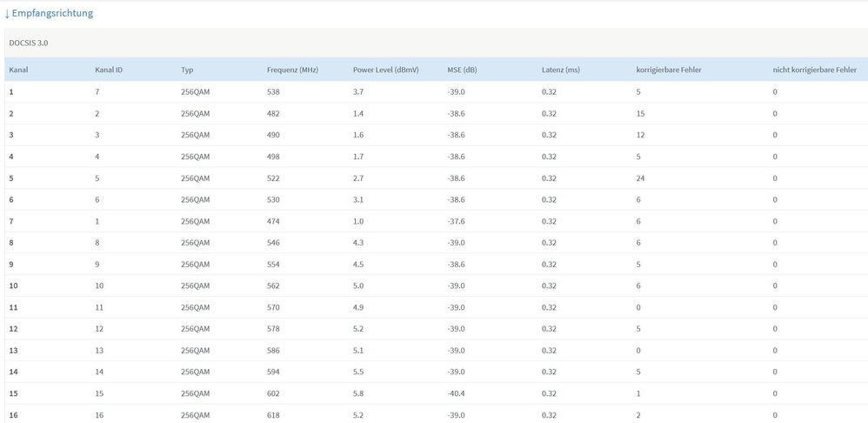Screen dimensions: 868x423
Task: Select frequency value 482
Action: tap(273, 113)
